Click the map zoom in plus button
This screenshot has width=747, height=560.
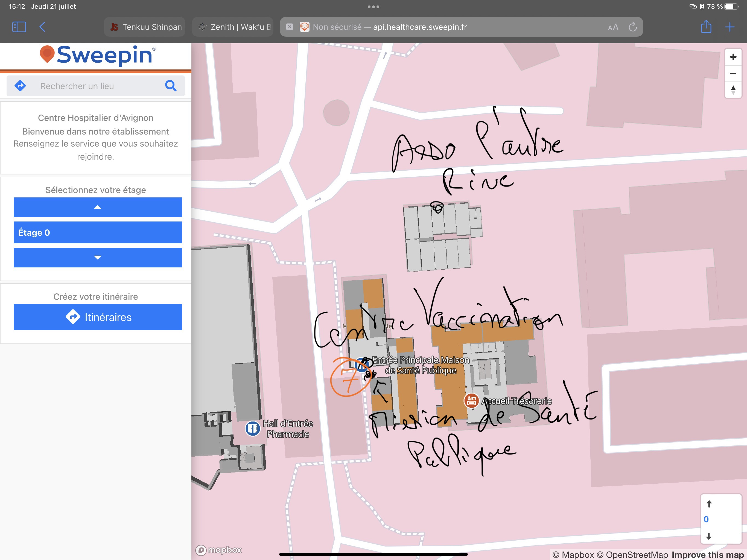733,57
